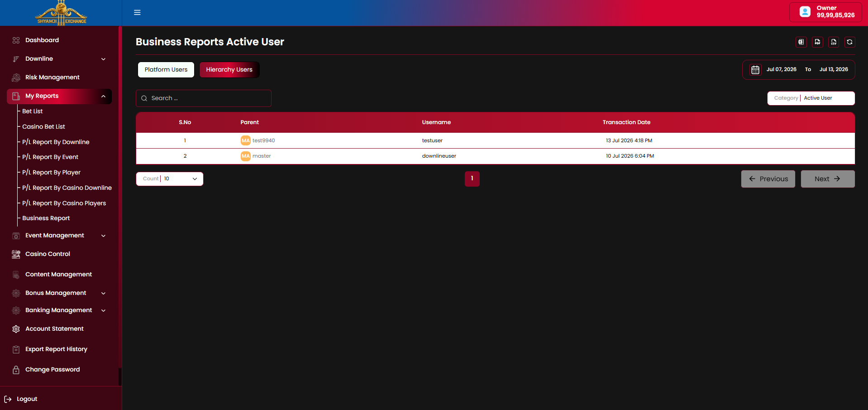Screen dimensions: 868x410
Task: Click the Username column header
Action: coord(436,122)
